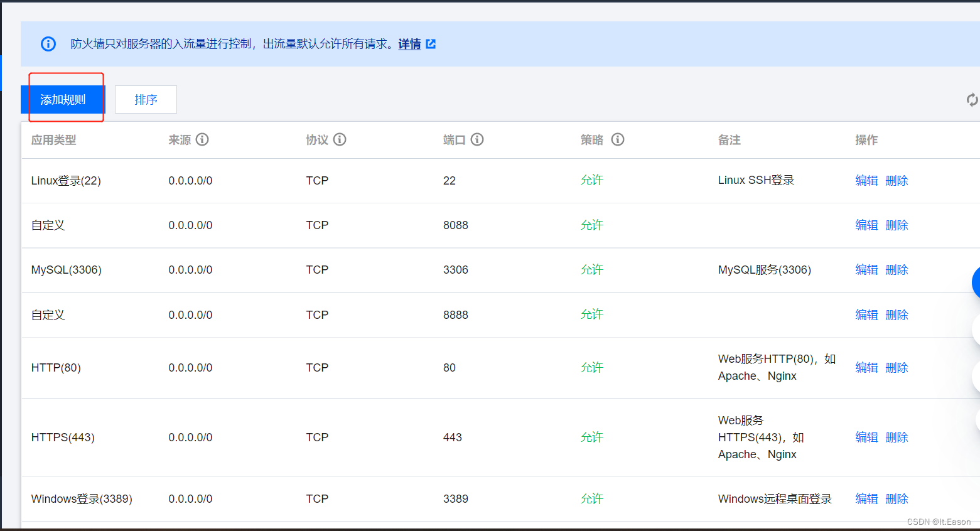Click the info icon in the blue banner
This screenshot has height=531, width=980.
tap(48, 44)
